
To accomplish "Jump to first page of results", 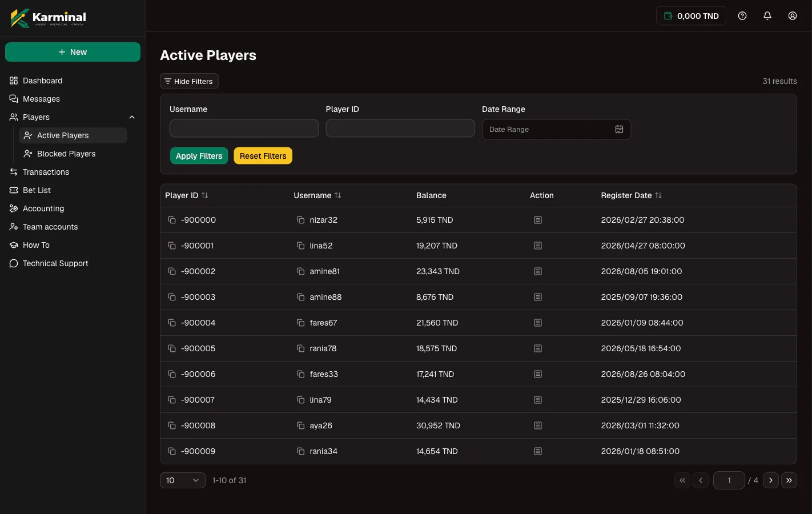I will 682,480.
